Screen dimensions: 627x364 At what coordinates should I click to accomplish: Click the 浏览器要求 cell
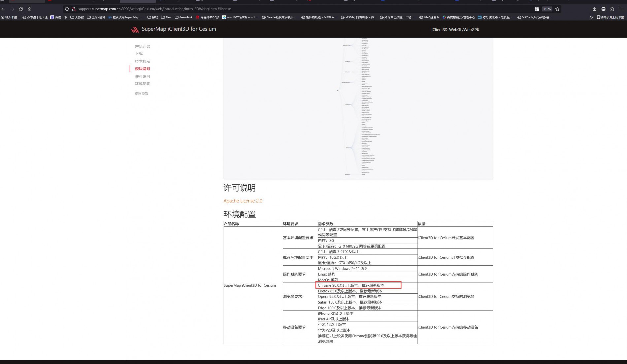tap(300, 297)
